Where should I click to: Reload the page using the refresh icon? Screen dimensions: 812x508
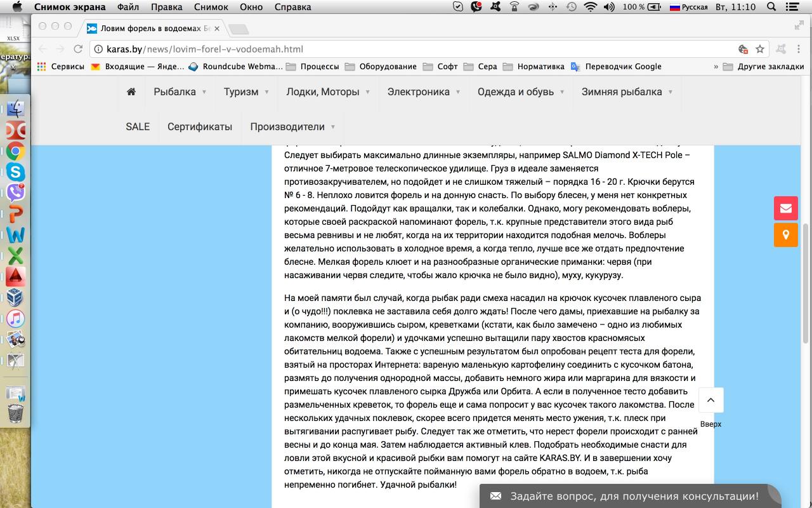(78, 49)
